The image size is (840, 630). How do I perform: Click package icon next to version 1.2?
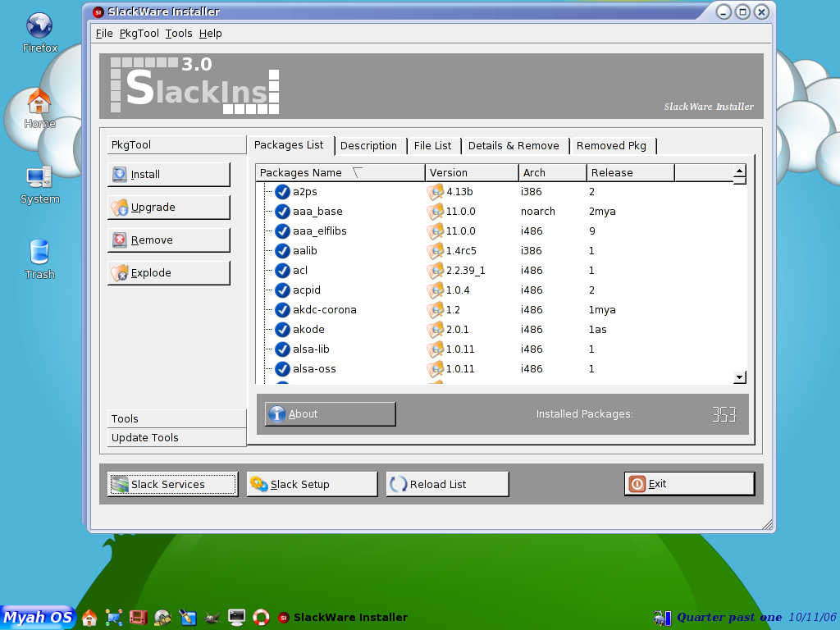pyautogui.click(x=436, y=310)
